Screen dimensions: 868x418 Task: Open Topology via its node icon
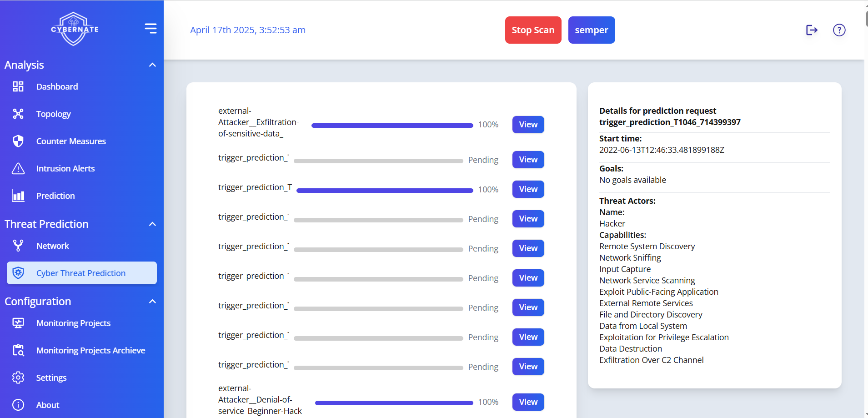click(x=18, y=114)
